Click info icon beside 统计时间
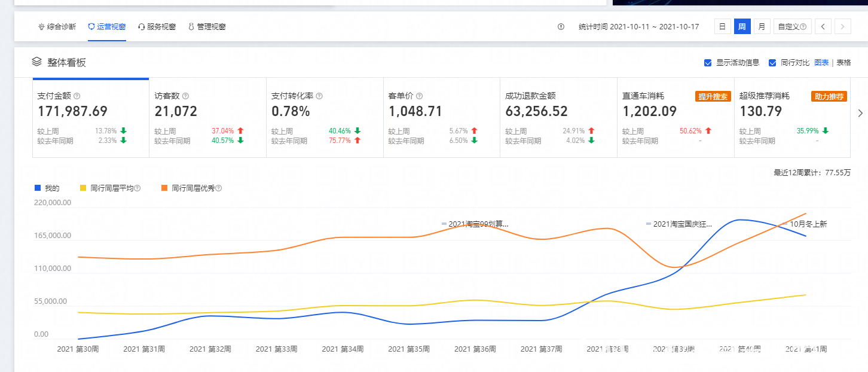 click(x=561, y=27)
